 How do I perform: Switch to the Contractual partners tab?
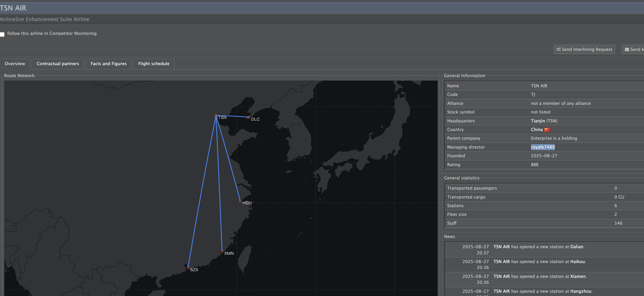click(58, 64)
